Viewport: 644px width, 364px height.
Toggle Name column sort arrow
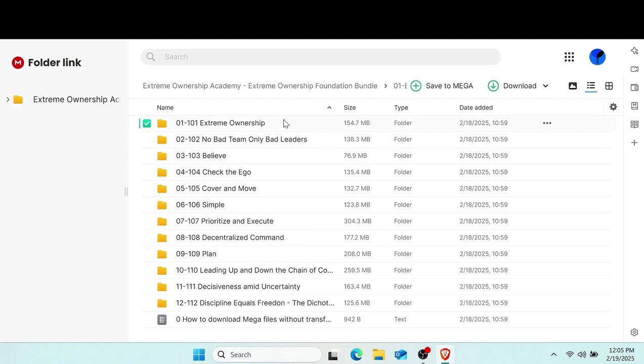[x=329, y=108]
